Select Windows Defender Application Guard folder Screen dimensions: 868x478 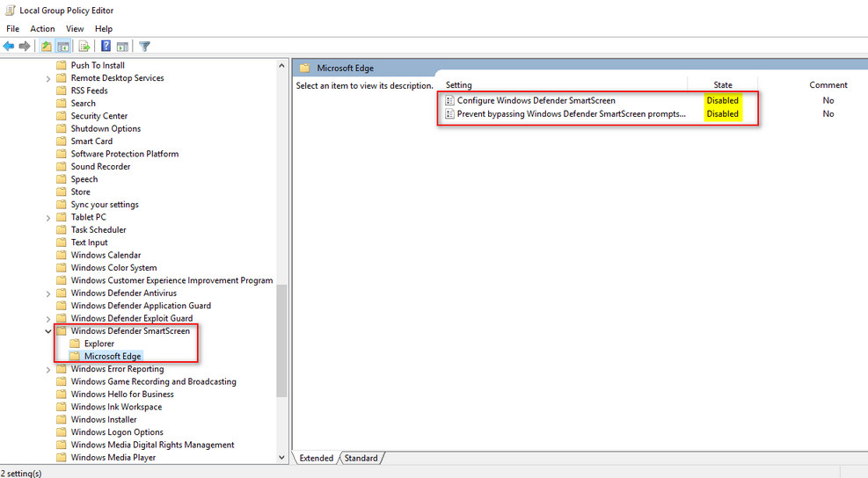tap(141, 306)
